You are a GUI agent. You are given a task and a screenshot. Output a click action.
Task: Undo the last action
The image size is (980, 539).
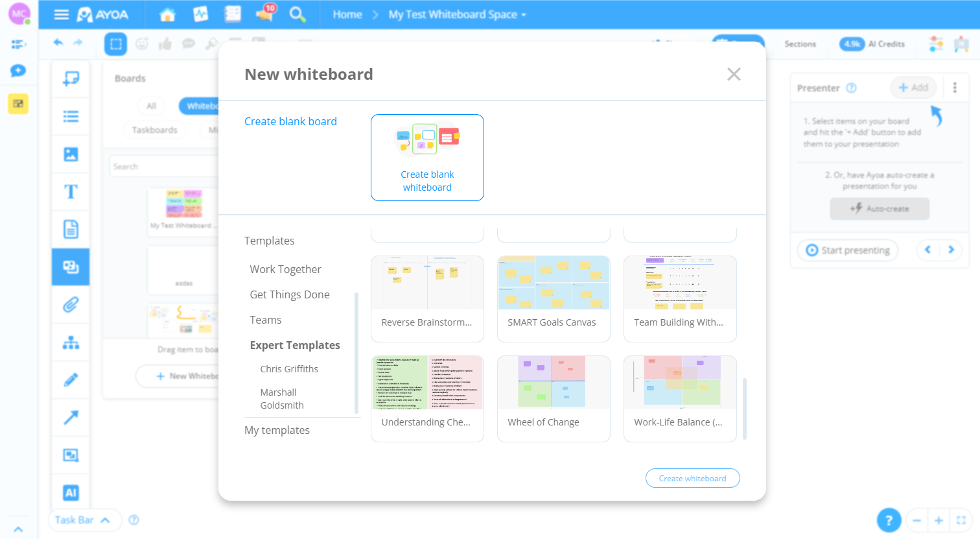click(58, 43)
